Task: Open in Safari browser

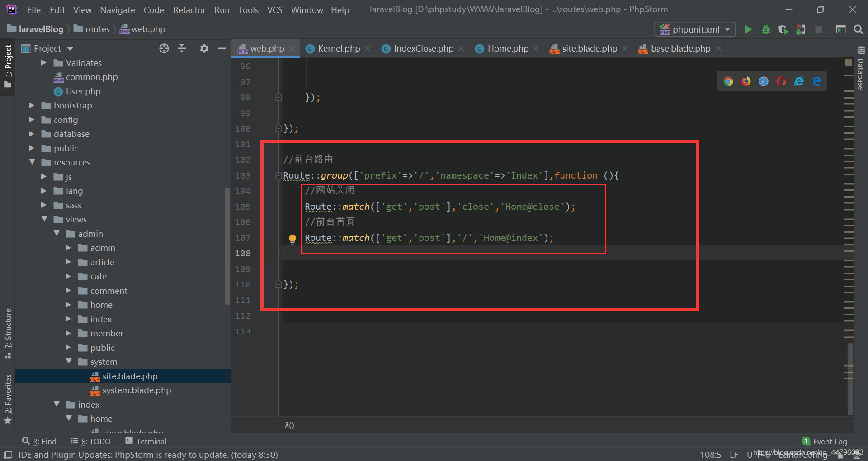Action: click(764, 81)
